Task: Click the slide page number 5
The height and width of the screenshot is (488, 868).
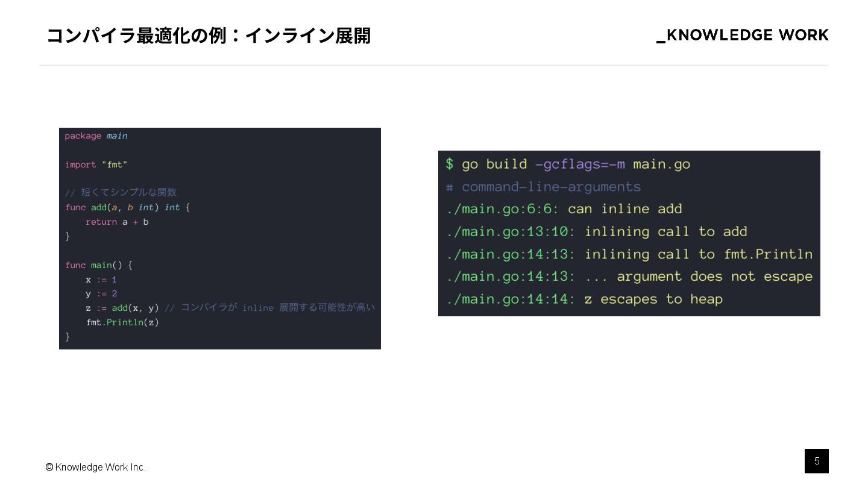Action: click(817, 461)
